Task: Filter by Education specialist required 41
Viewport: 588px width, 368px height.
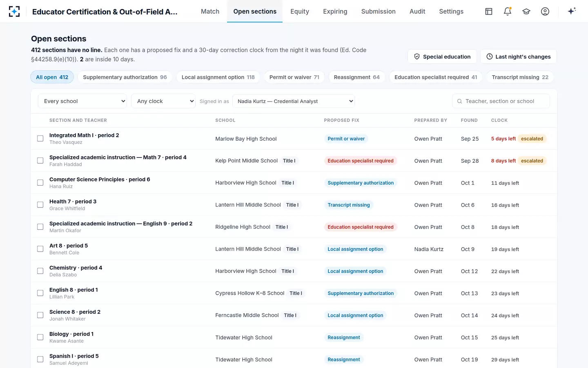Action: click(x=436, y=77)
